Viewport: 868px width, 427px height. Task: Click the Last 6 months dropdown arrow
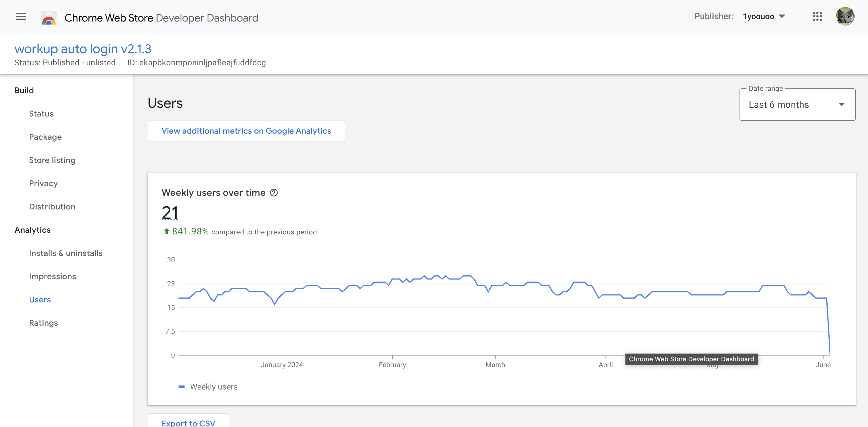(841, 105)
